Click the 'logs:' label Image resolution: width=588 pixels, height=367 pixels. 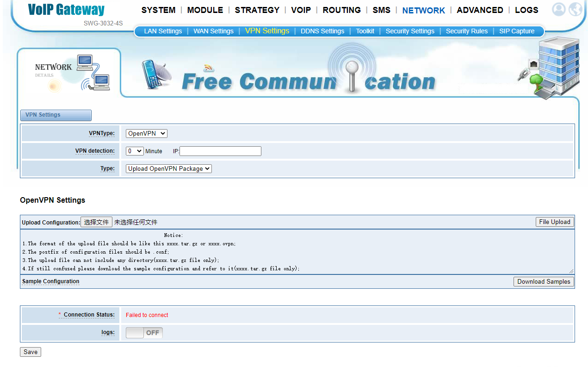[x=108, y=332]
